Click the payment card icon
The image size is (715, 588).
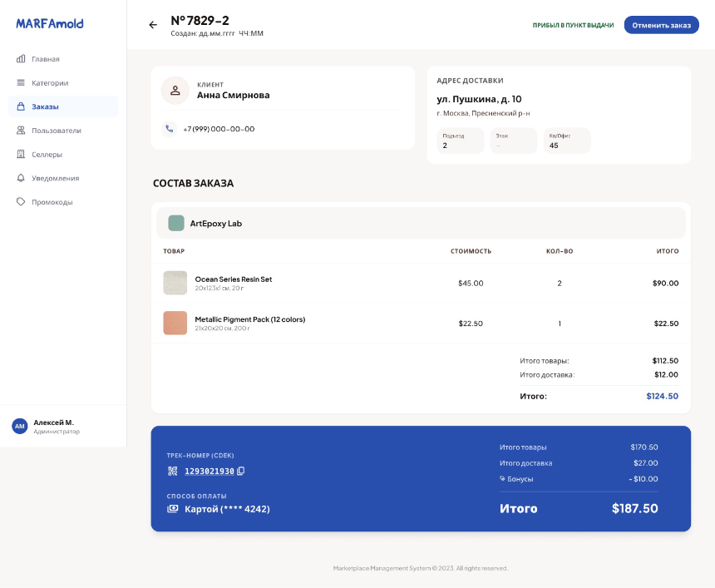(x=173, y=509)
